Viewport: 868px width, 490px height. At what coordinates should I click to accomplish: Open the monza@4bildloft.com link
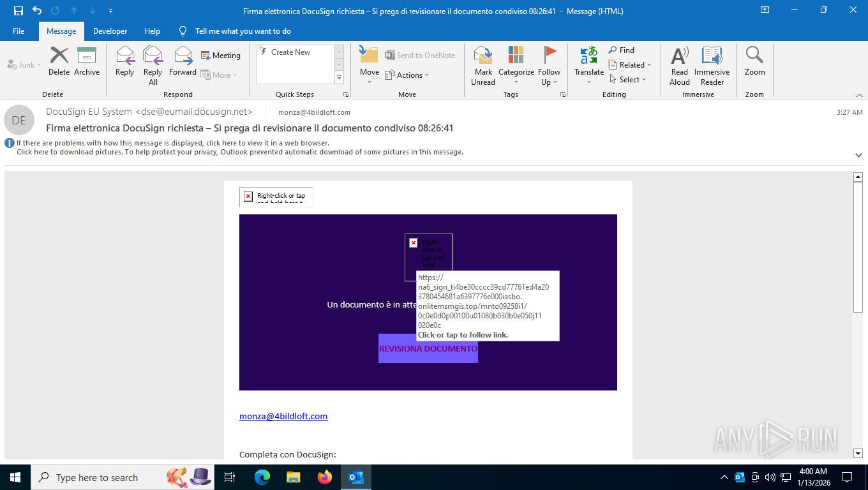(283, 416)
